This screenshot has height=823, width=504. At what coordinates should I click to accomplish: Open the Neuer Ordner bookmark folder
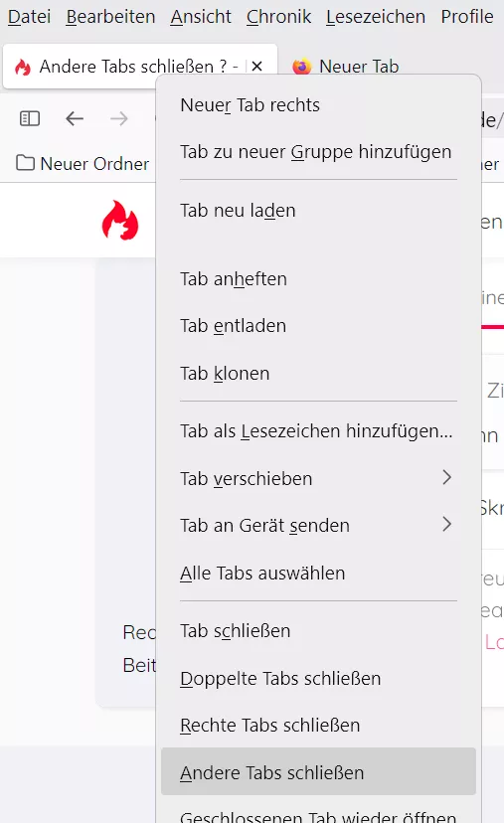[x=83, y=164]
